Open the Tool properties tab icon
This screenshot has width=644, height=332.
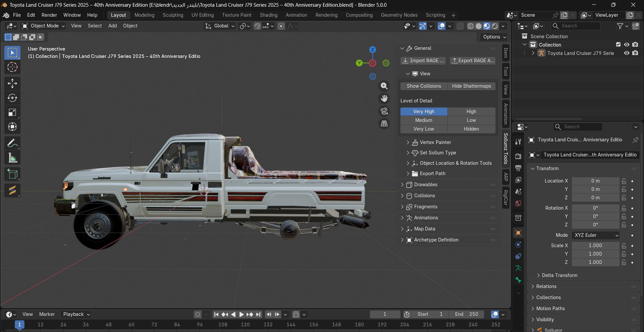pos(518,142)
